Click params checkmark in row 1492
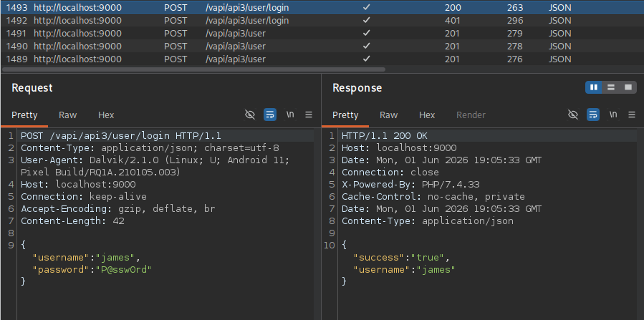Viewport: 644px width, 320px height. [x=367, y=20]
